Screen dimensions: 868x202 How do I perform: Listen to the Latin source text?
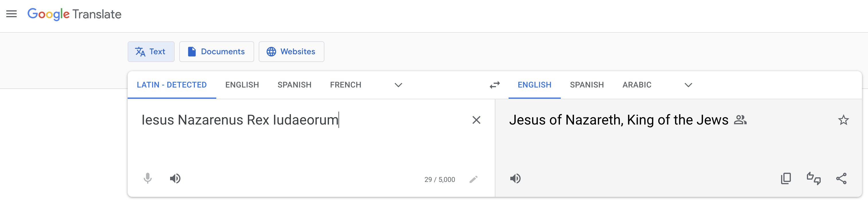[175, 178]
